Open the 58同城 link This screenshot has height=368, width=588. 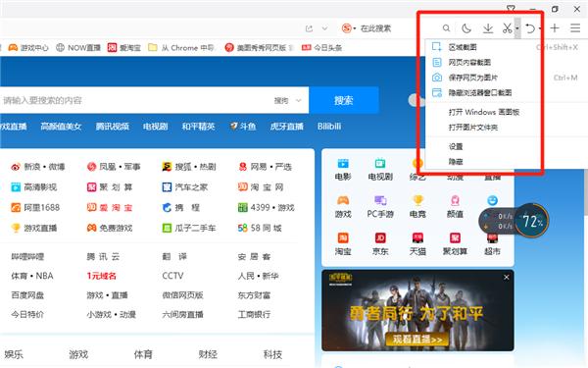260,228
